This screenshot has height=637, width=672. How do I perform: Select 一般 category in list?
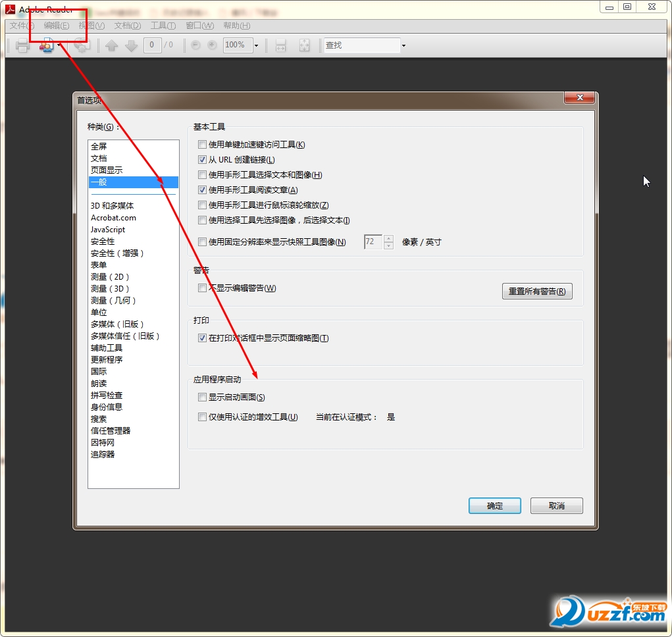pos(134,182)
